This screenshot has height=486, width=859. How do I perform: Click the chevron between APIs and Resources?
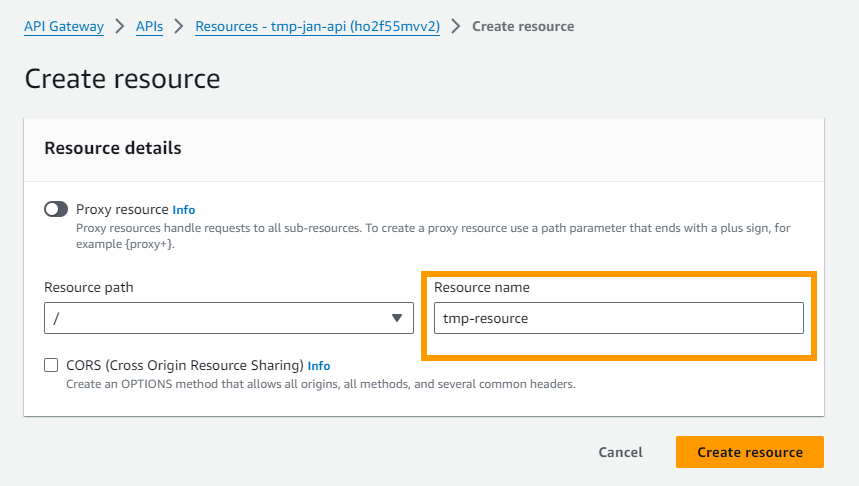click(179, 26)
